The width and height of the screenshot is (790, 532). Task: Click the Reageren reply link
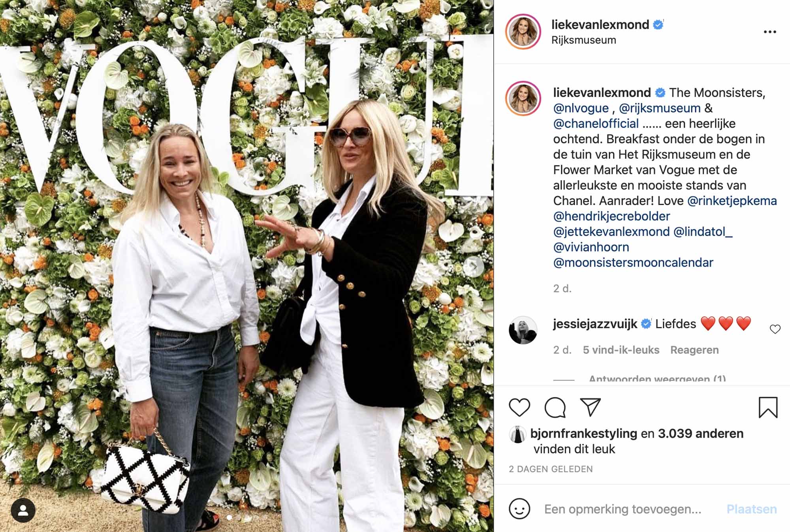(x=694, y=350)
